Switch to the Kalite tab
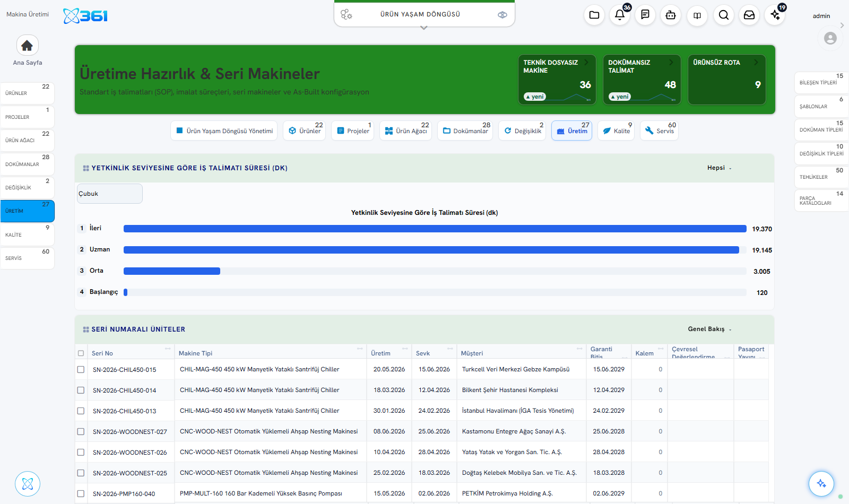849x504 pixels. 616,131
